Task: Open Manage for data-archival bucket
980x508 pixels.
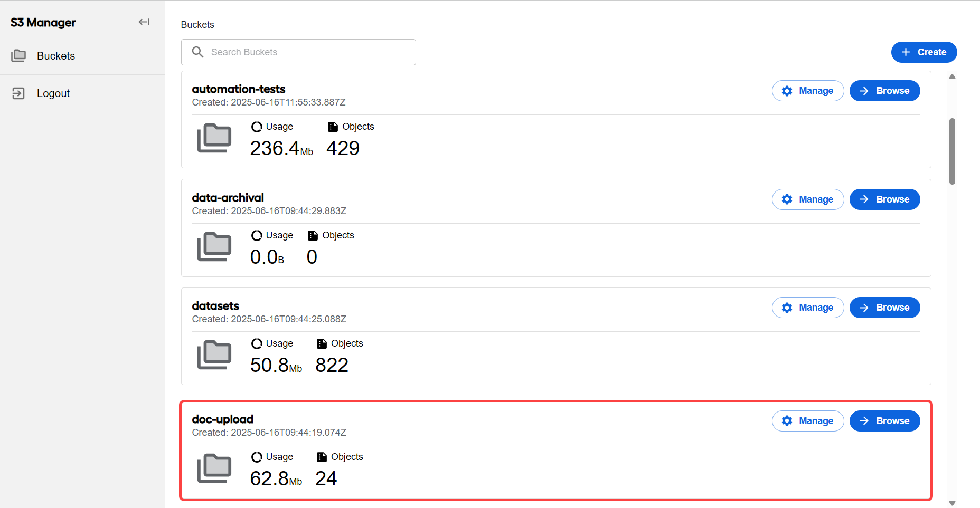Action: pos(808,199)
